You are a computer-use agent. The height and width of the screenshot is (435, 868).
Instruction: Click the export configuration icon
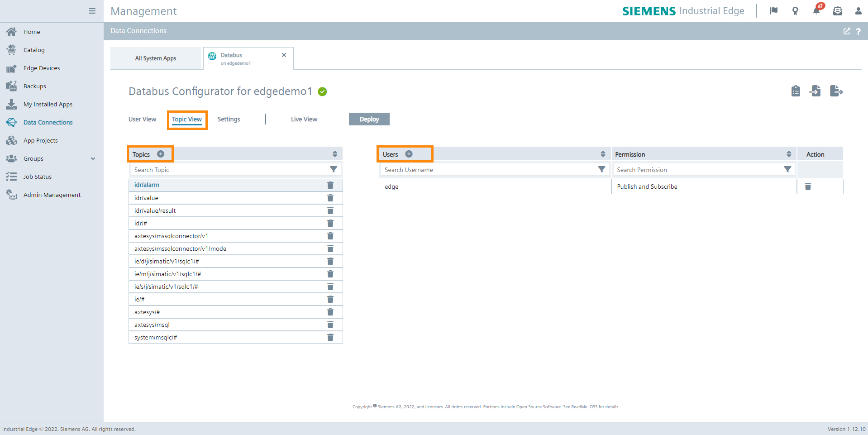pos(836,91)
